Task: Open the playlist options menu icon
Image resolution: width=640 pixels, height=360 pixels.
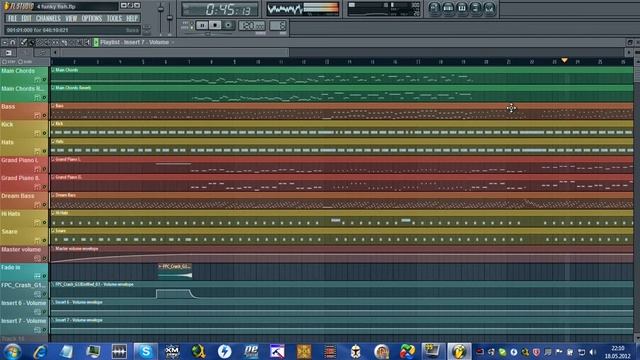Action: tap(4, 42)
